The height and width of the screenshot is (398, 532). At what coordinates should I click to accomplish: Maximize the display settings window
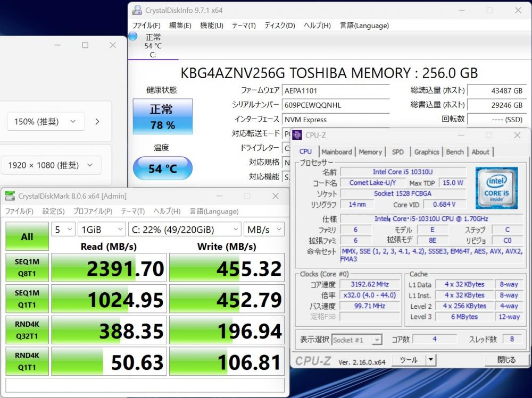coord(85,45)
